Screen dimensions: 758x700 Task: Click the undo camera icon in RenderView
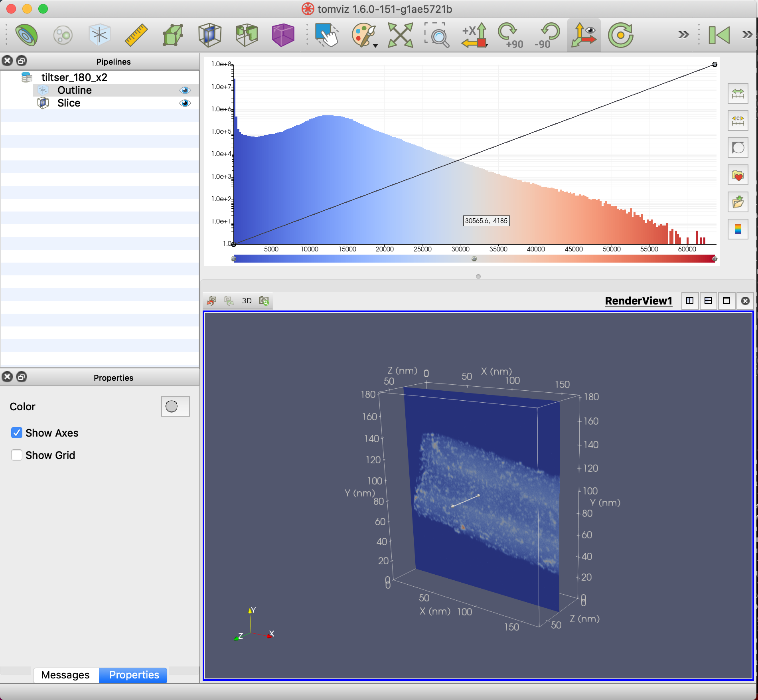click(x=212, y=301)
